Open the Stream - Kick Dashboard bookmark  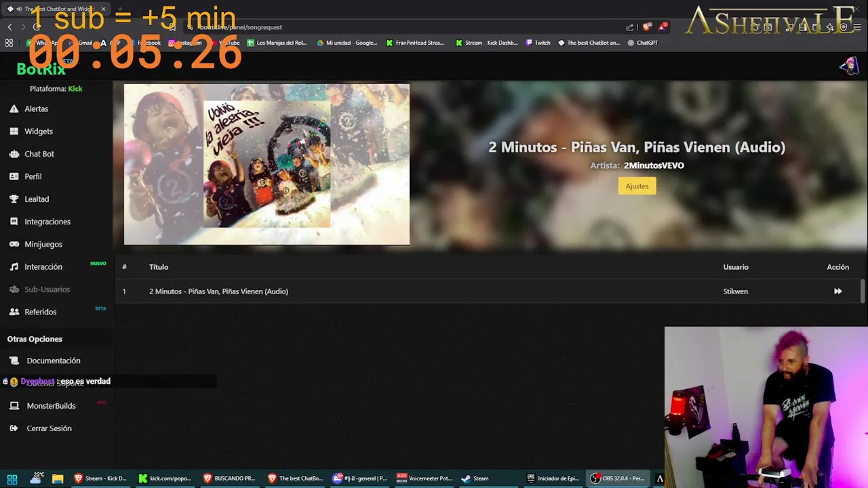[487, 43]
